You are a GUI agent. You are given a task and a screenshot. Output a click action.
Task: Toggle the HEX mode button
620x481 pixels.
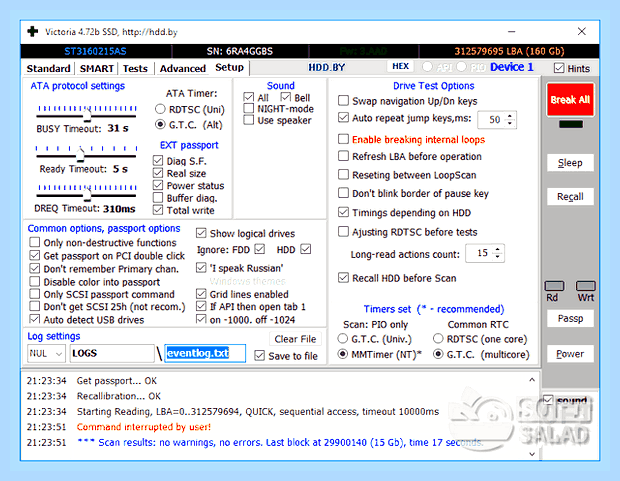pyautogui.click(x=400, y=66)
